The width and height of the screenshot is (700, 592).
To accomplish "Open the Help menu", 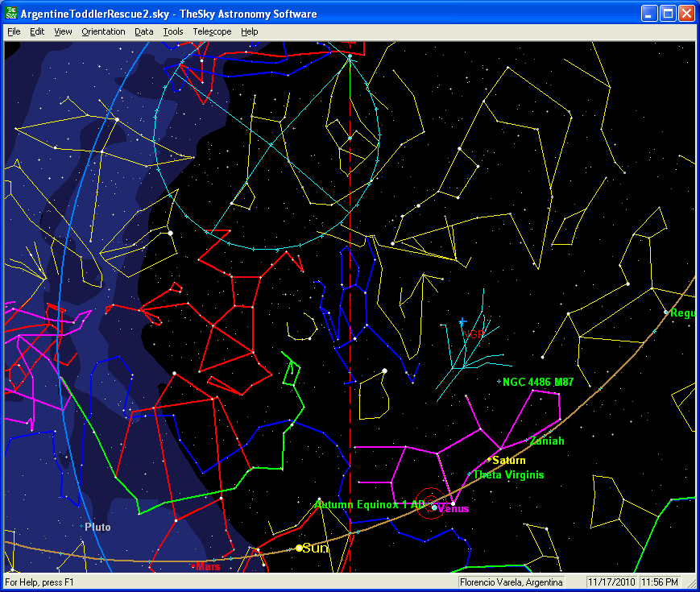I will point(250,31).
